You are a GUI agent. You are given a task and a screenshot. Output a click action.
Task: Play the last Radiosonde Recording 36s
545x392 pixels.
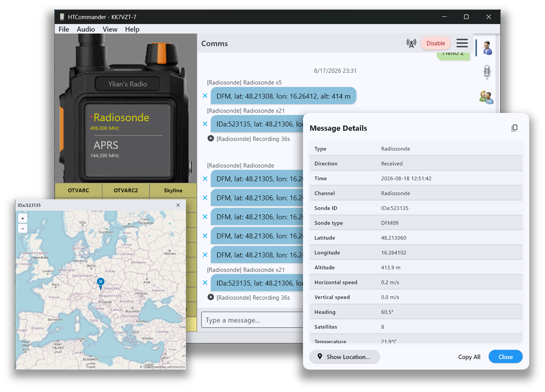pyautogui.click(x=211, y=297)
